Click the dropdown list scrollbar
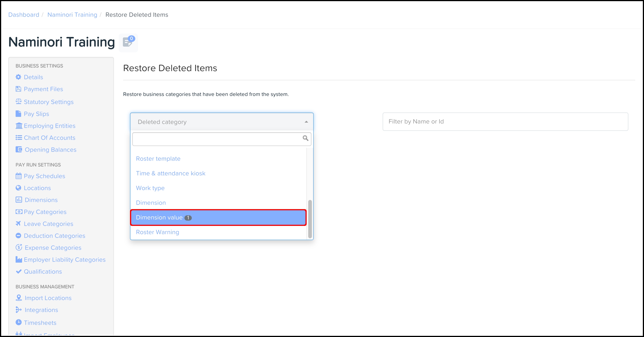The image size is (644, 337). (310, 219)
